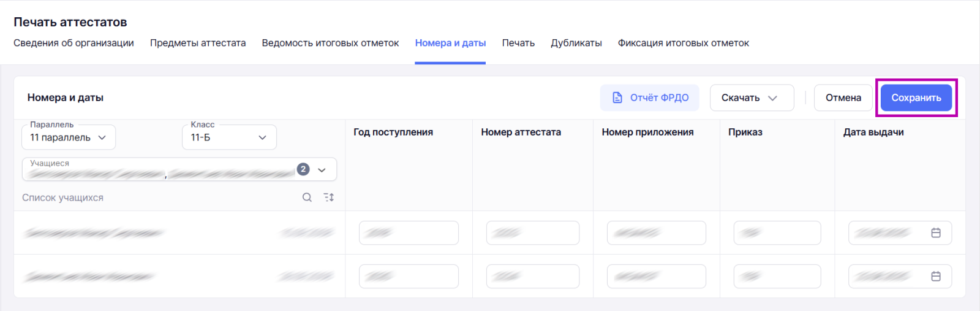The image size is (980, 311).
Task: Select the Номера и даты tab
Action: point(450,43)
